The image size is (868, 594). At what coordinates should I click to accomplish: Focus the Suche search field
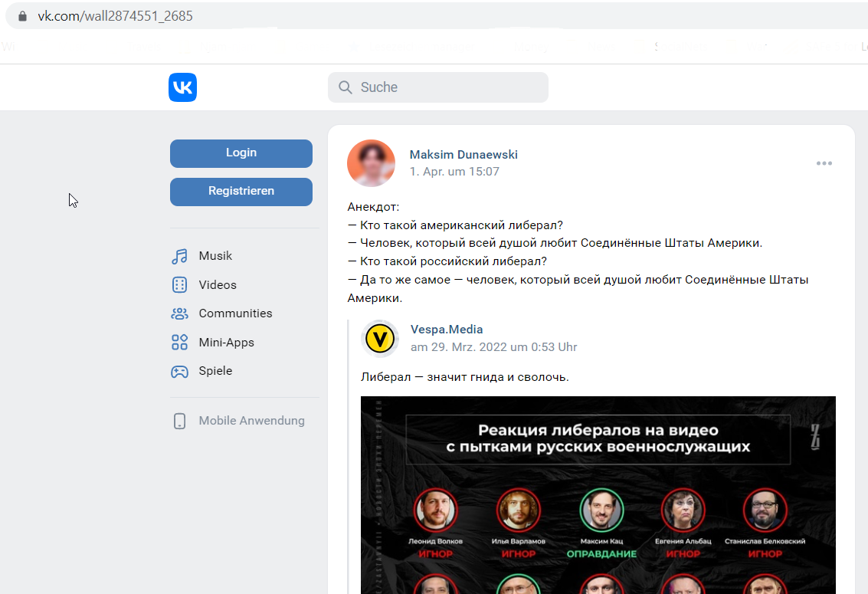[x=438, y=87]
